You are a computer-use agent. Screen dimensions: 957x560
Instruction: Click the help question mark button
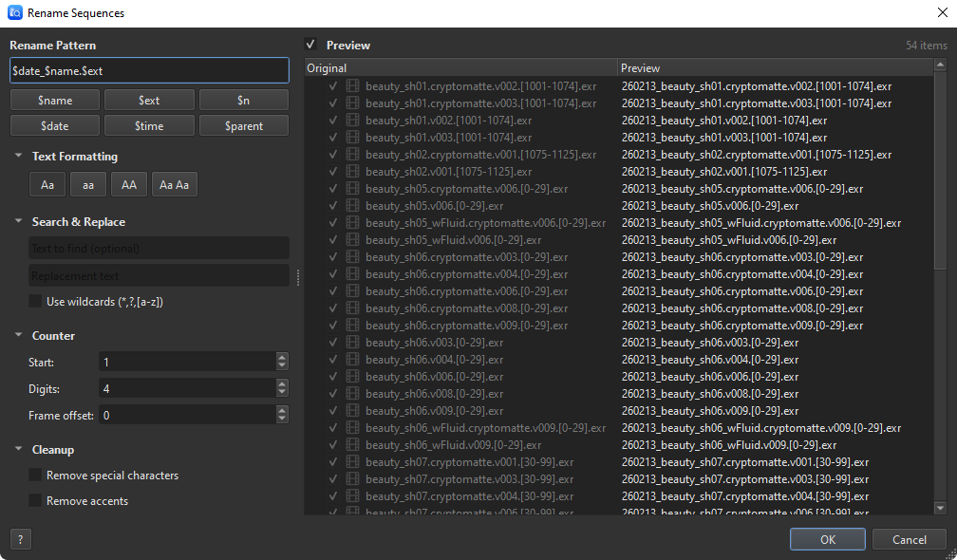(x=21, y=539)
